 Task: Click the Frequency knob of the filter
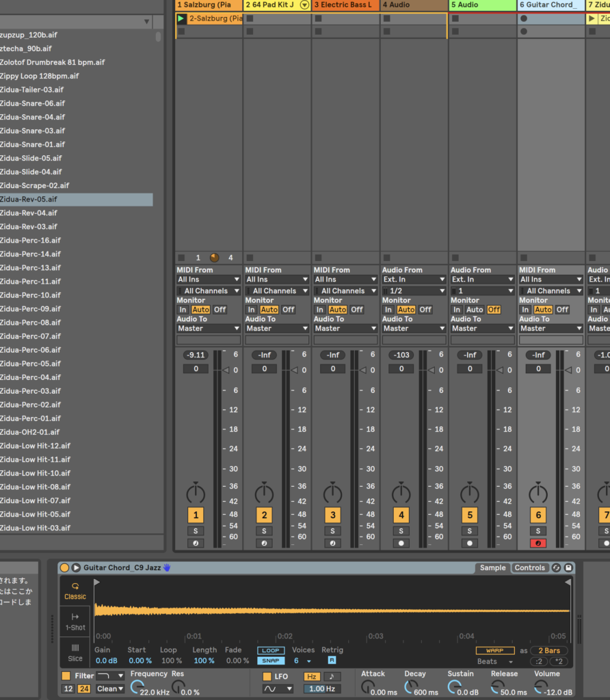(x=137, y=688)
